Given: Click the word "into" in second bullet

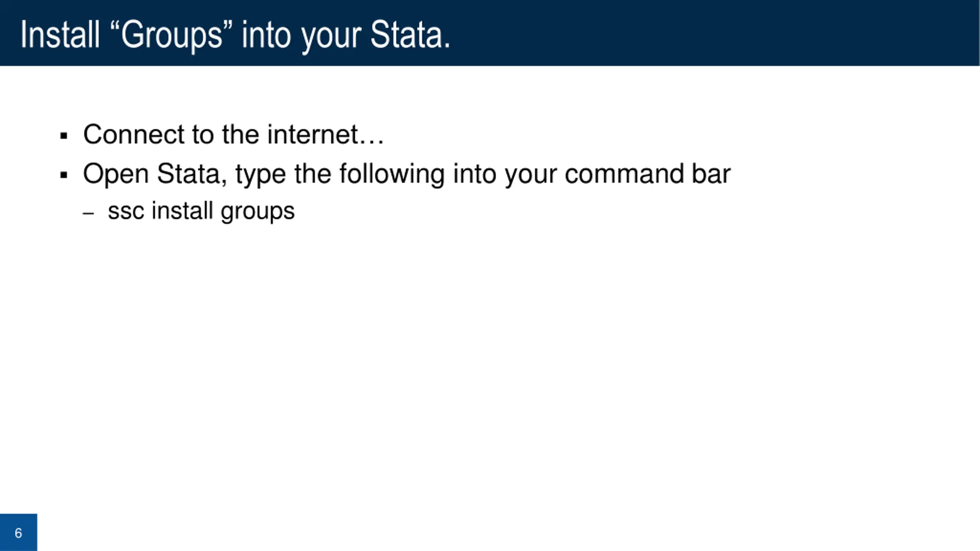Looking at the screenshot, I should (475, 174).
